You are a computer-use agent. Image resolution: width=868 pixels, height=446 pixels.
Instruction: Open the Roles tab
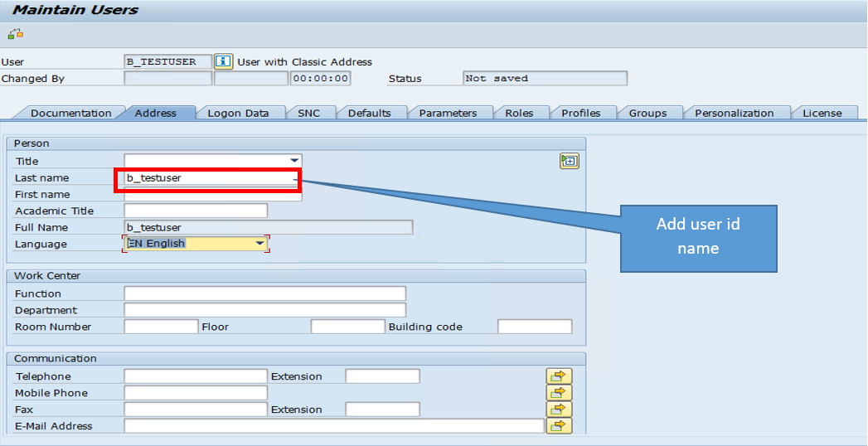point(519,113)
